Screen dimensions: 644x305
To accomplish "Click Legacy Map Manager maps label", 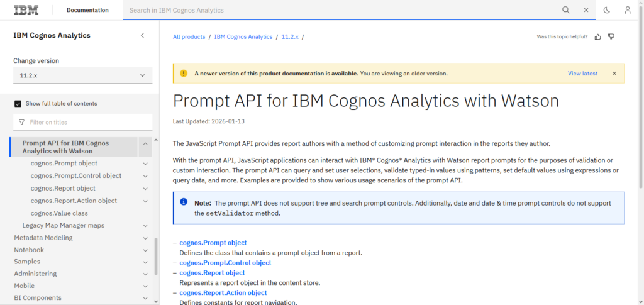I will coord(64,225).
